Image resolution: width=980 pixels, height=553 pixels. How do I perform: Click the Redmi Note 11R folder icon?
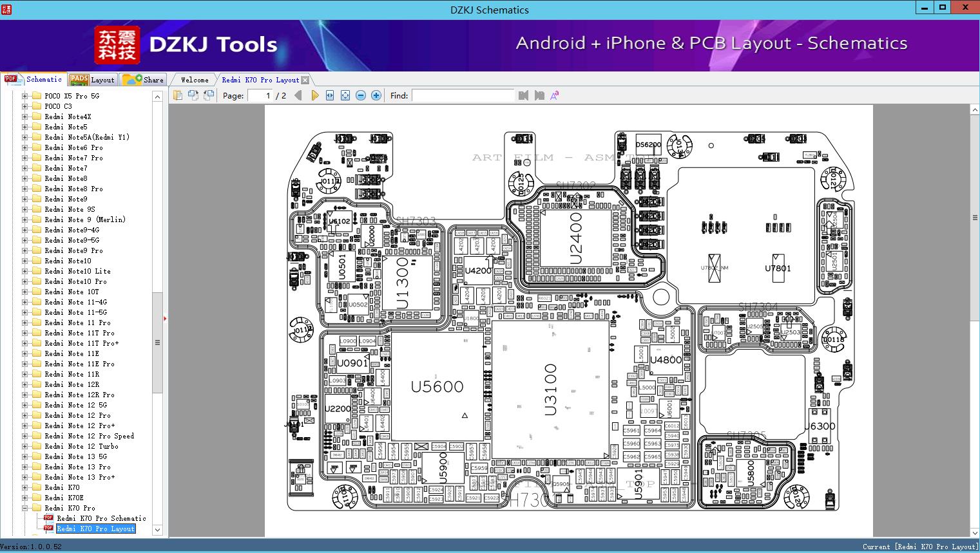[37, 374]
